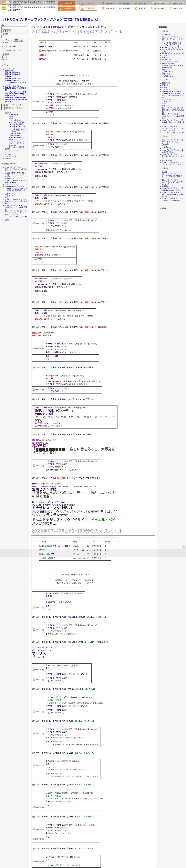The width and height of the screenshot is (186, 868).
Task: Open the site title バトルロイヤルR+α wiki heading link
Action: coord(50,19)
